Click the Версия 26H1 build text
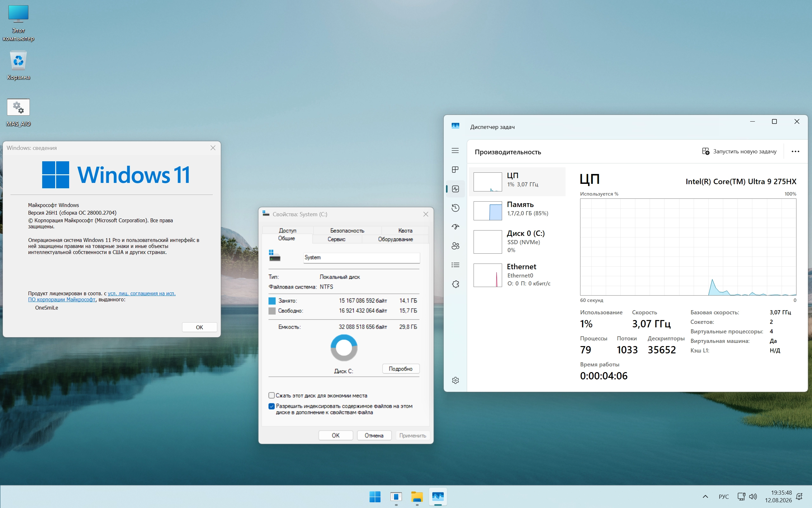 click(72, 213)
